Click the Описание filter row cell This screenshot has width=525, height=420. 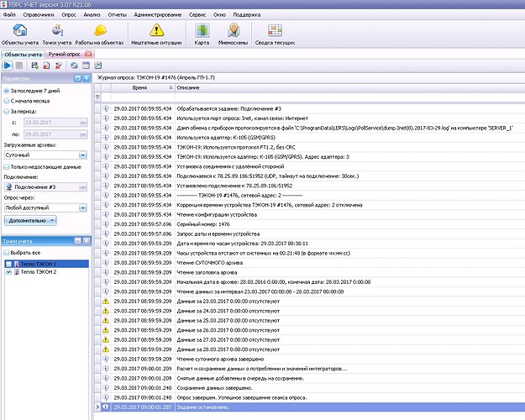click(x=350, y=97)
